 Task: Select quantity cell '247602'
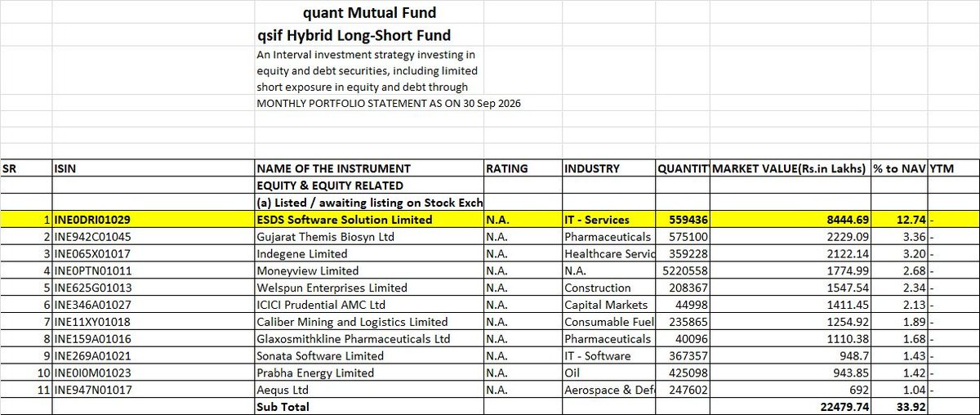(683, 390)
